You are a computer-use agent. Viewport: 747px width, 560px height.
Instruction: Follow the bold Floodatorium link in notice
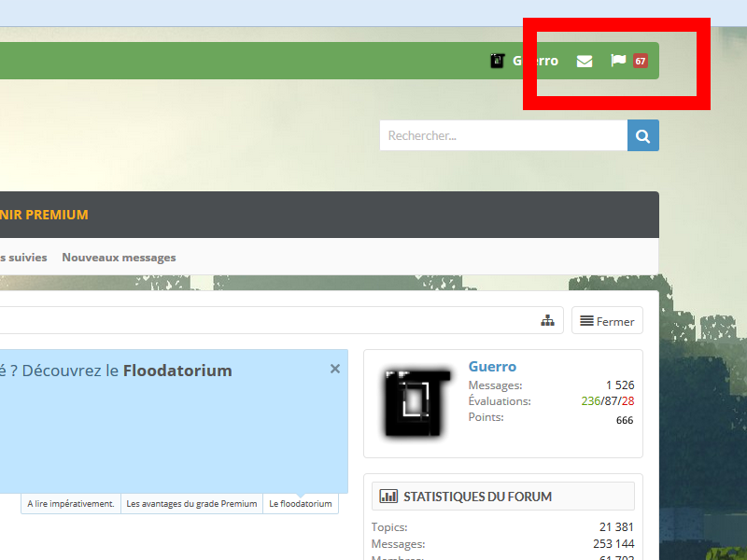(177, 371)
